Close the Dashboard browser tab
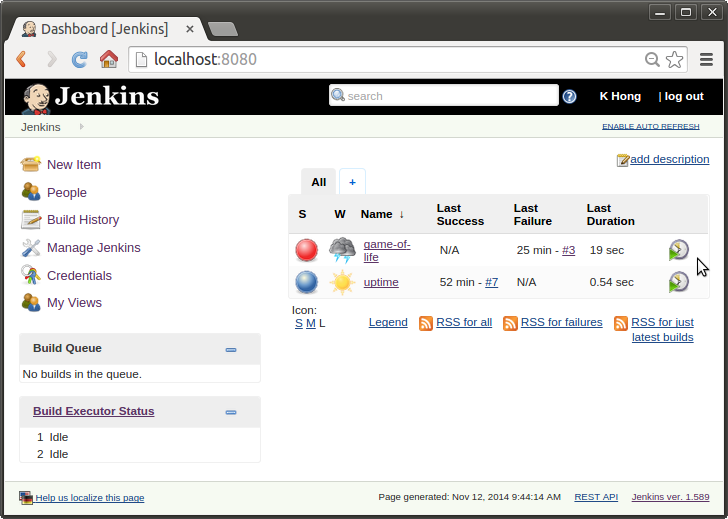 tap(189, 29)
